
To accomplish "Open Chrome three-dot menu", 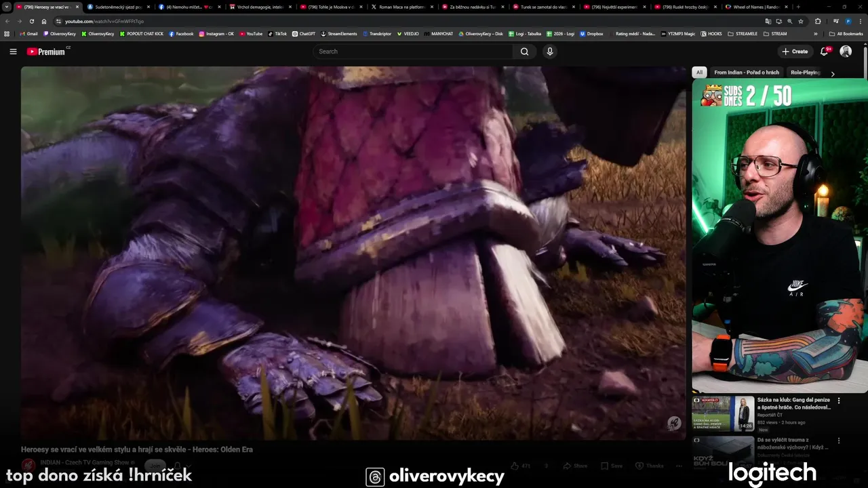I will click(x=861, y=21).
